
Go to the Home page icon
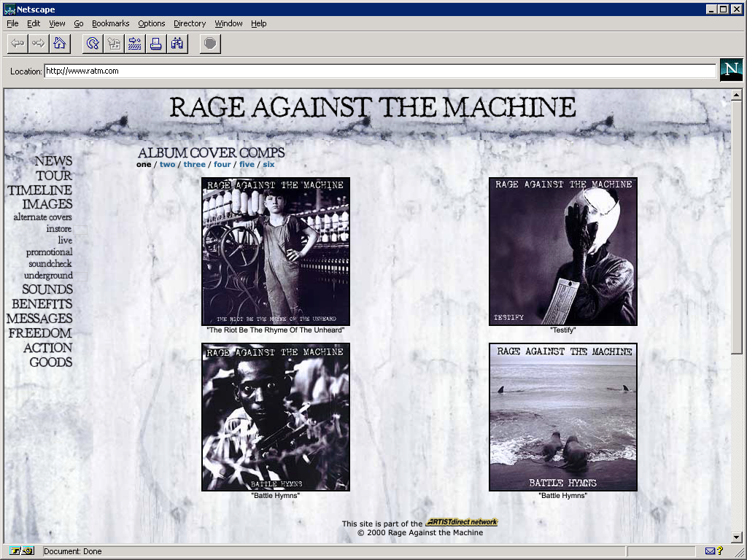(60, 44)
